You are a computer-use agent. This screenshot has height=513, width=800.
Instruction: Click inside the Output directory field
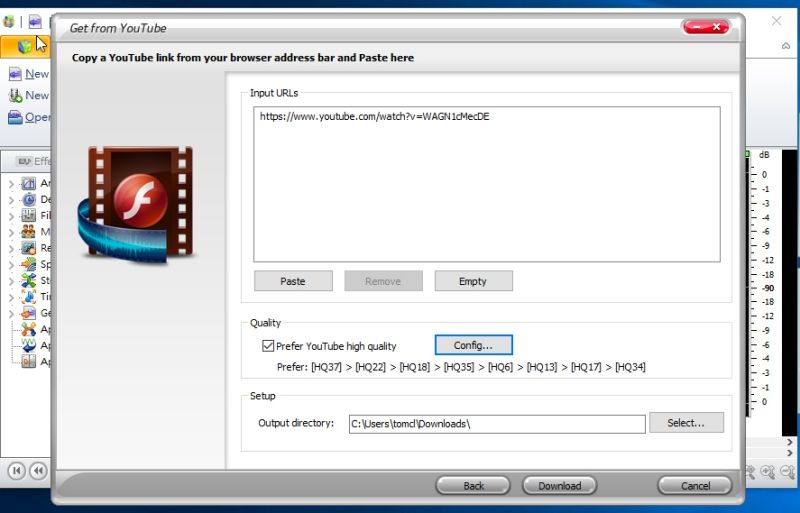point(497,424)
